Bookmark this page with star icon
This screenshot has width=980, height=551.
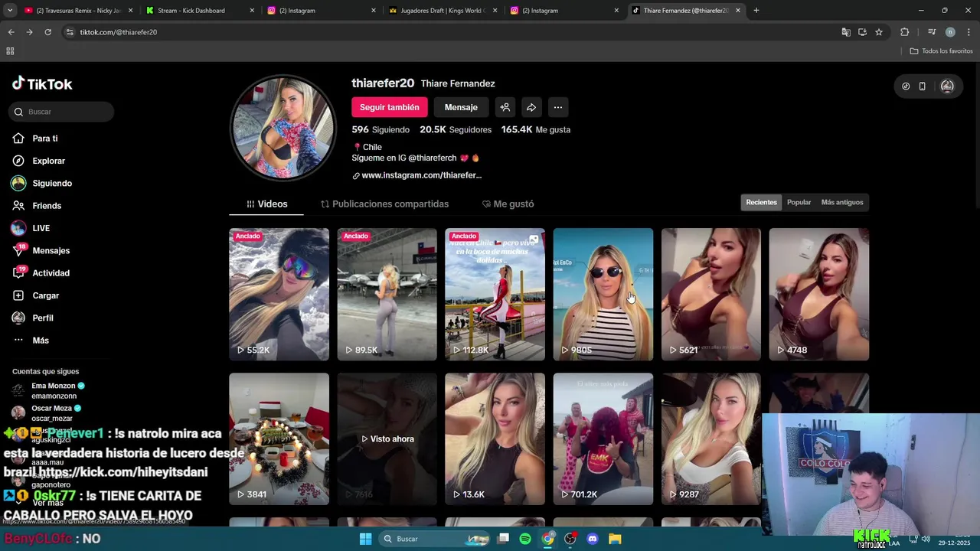[x=879, y=32]
